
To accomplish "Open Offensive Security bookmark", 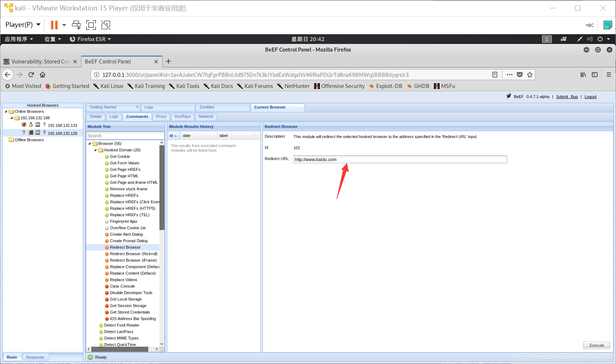I will 339,86.
